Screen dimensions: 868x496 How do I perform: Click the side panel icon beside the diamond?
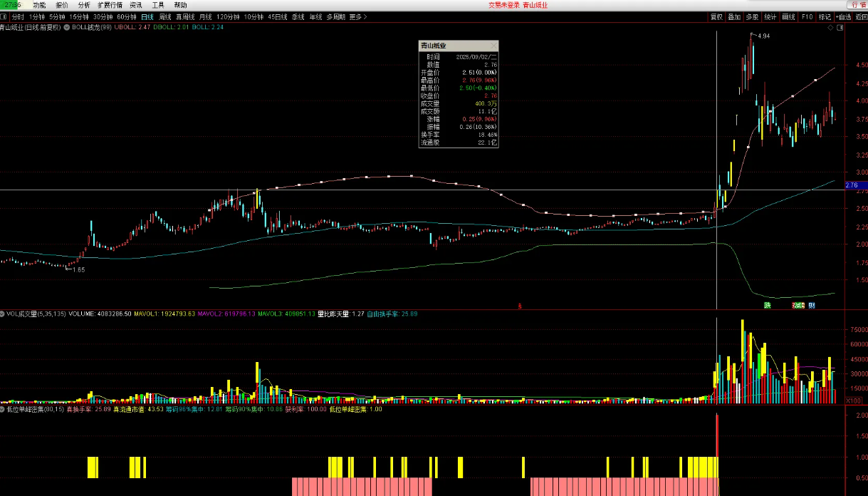click(x=840, y=28)
